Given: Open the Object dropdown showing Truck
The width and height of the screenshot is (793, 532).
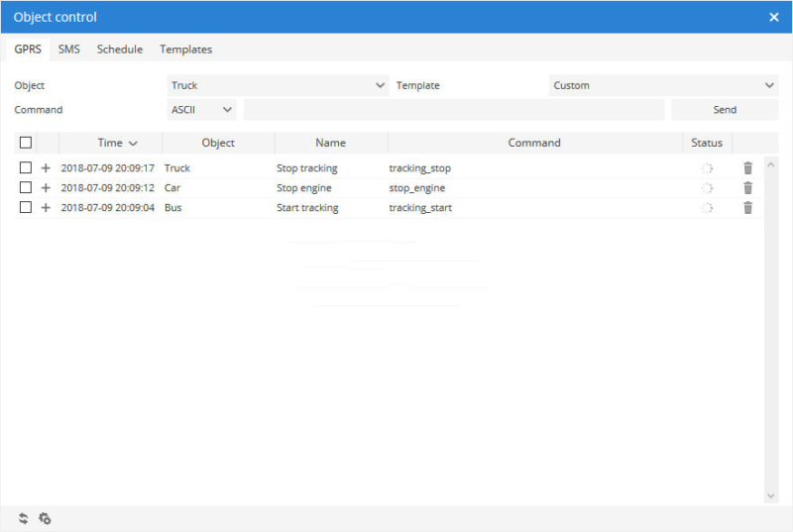Looking at the screenshot, I should 277,85.
